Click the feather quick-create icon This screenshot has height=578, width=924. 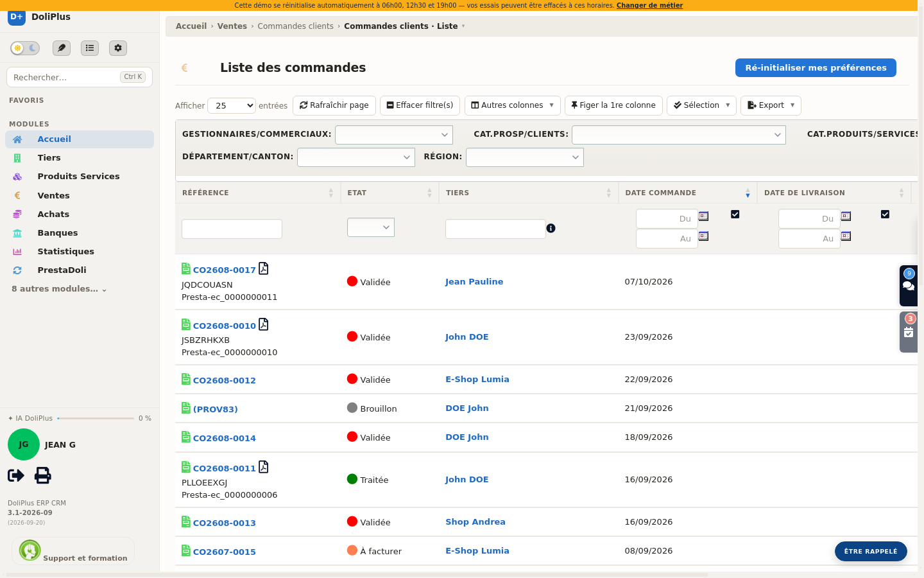[x=62, y=48]
